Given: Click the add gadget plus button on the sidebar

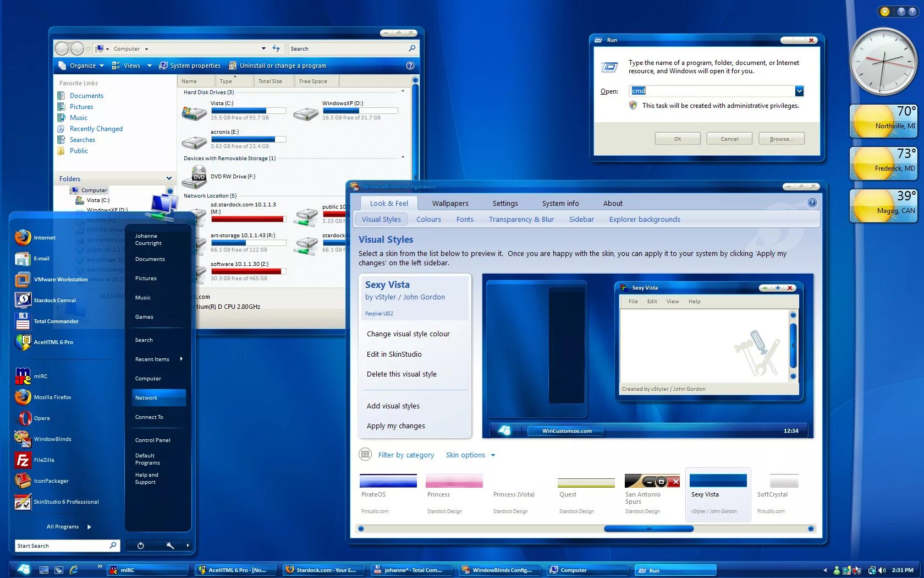Looking at the screenshot, I should (x=884, y=12).
